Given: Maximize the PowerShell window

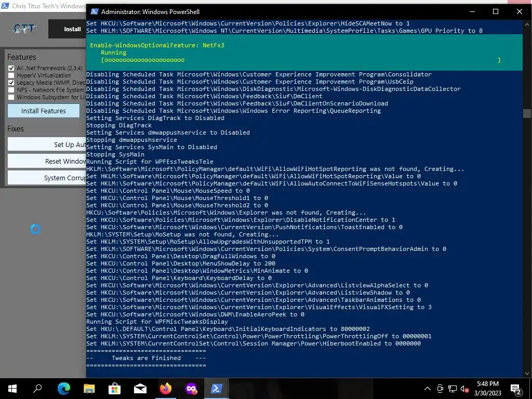Looking at the screenshot, I should (495, 11).
